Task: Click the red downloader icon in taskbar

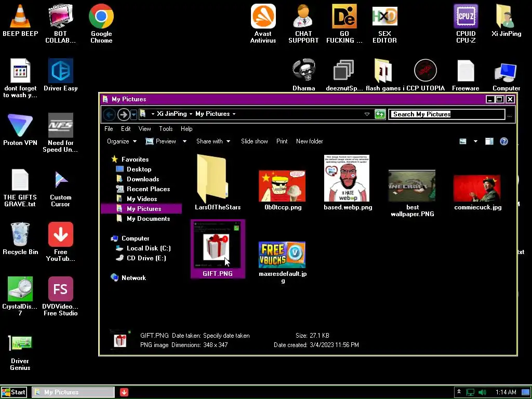Action: click(x=124, y=392)
